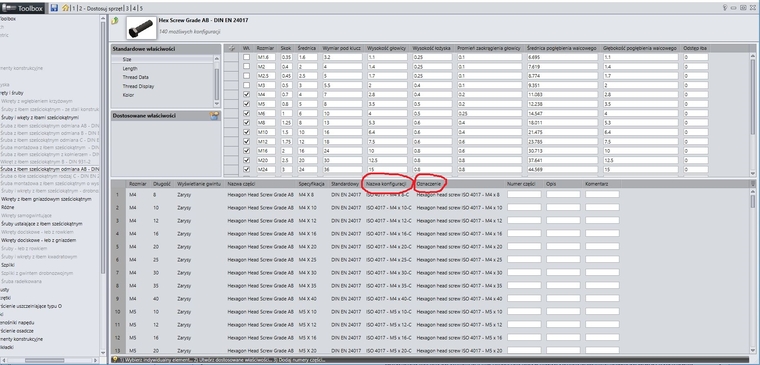760x365 pixels.
Task: Click the up arrow of properties list scrollbar
Action: [x=217, y=58]
